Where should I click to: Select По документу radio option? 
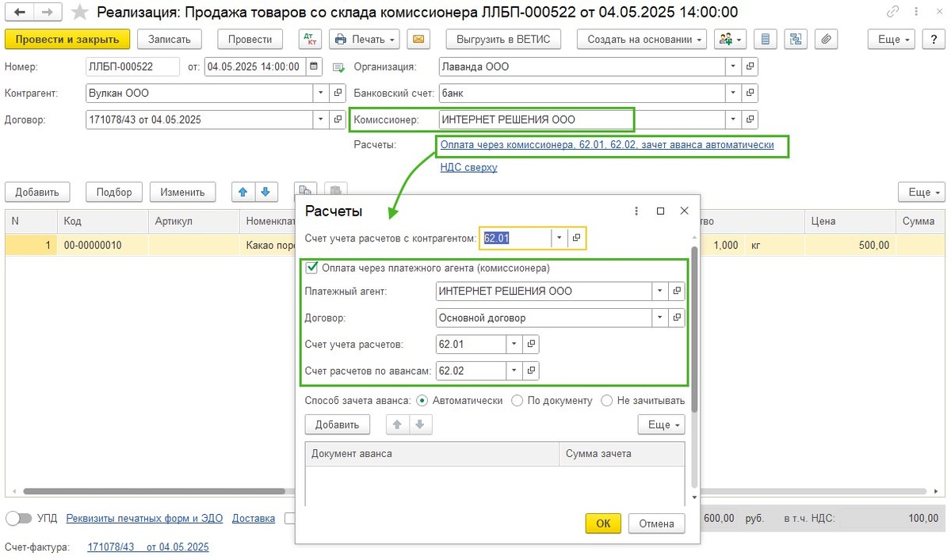click(517, 401)
